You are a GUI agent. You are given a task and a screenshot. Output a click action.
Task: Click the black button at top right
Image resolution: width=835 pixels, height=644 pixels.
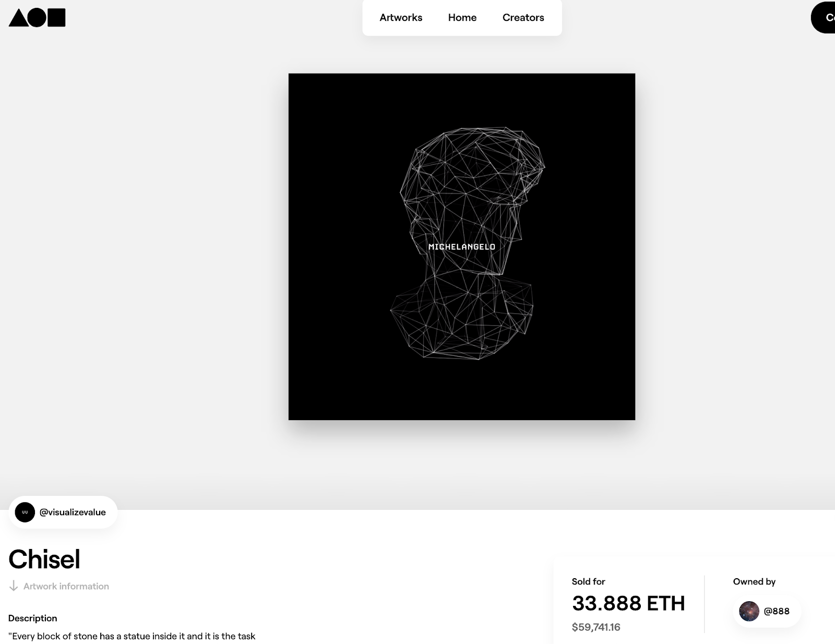[823, 18]
